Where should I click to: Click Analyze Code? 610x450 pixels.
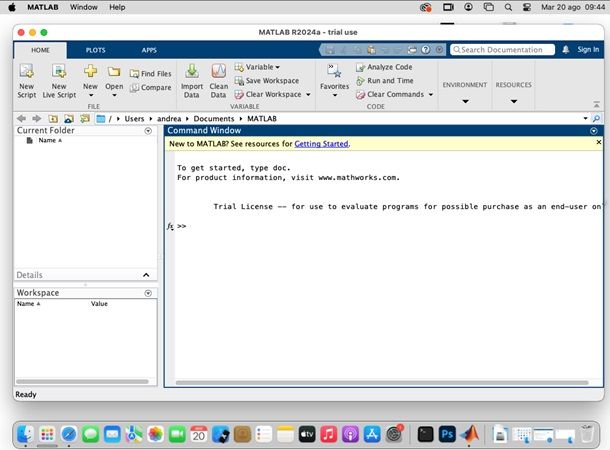coord(384,67)
